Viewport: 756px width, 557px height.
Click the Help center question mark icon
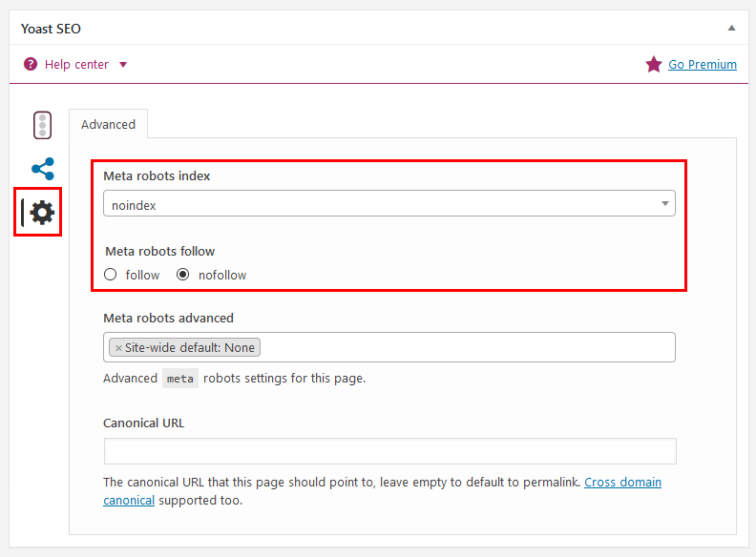click(x=31, y=65)
